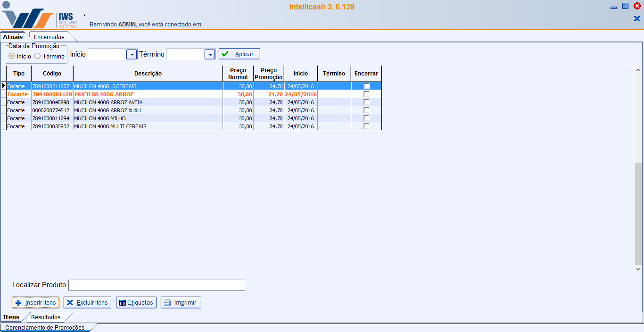Click the Código column header
Viewport: 644px width, 332px height.
52,74
